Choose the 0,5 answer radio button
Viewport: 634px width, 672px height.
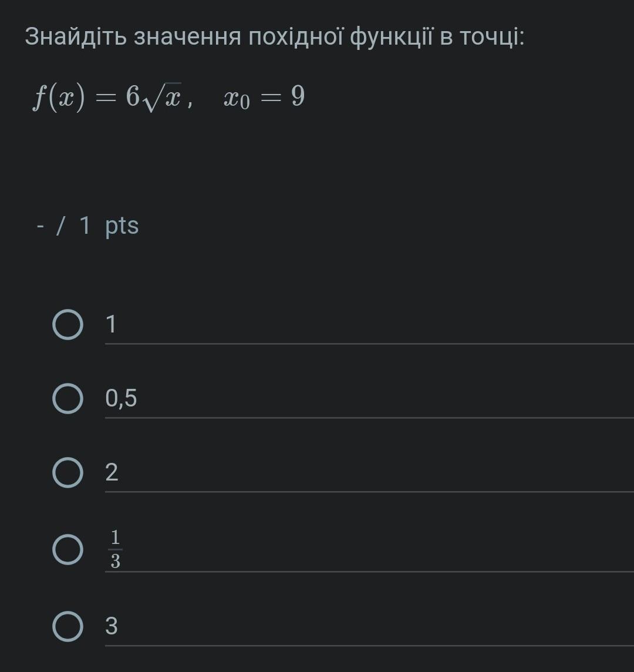coord(68,399)
